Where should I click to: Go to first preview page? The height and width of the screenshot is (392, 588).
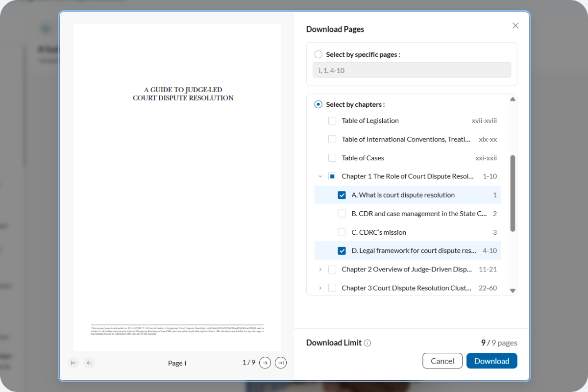click(x=73, y=363)
